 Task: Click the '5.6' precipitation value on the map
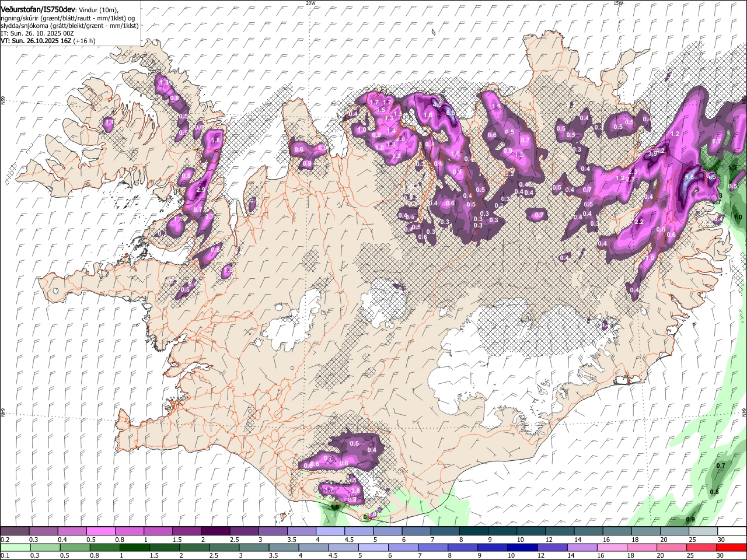point(689,177)
